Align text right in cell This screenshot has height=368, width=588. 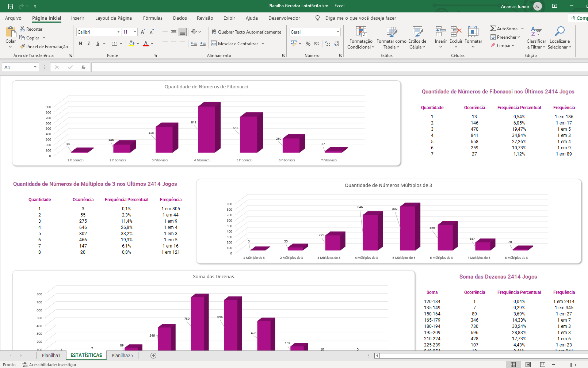click(x=183, y=43)
